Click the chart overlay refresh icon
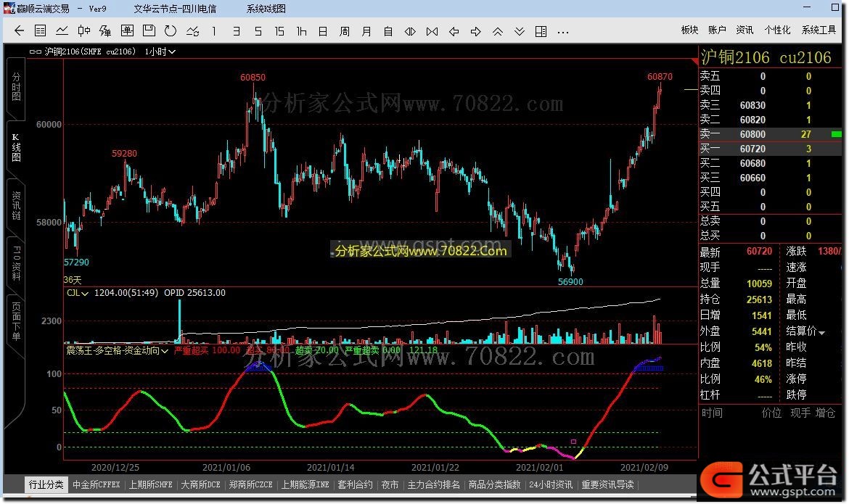The width and height of the screenshot is (849, 504). [192, 31]
